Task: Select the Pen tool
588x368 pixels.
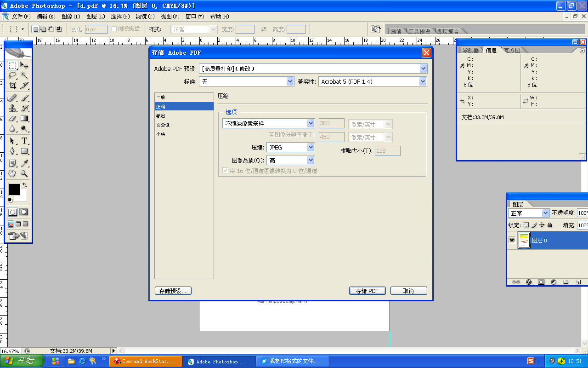Action: pos(13,151)
